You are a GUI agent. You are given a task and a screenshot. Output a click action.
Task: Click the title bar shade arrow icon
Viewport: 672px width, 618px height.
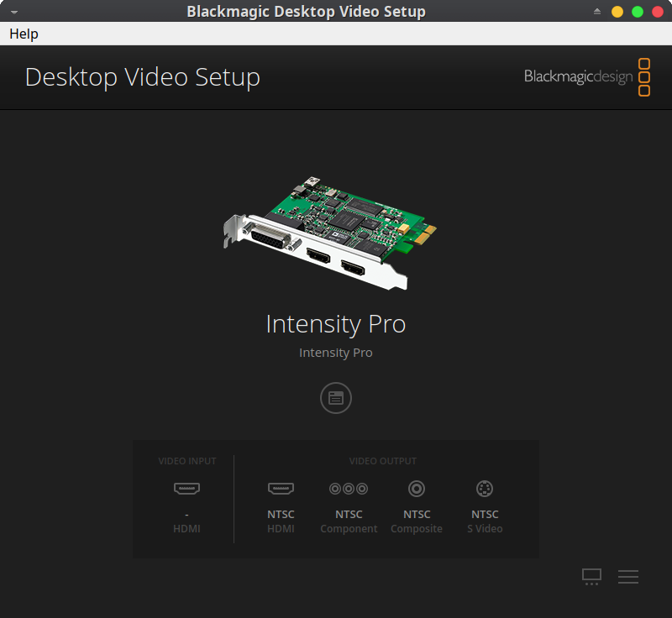point(597,12)
